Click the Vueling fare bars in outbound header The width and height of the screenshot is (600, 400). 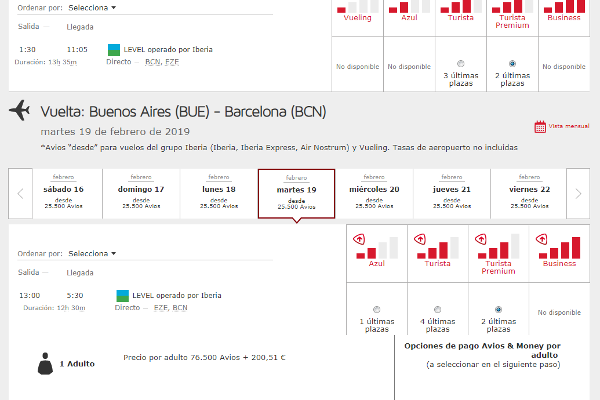[x=358, y=7]
